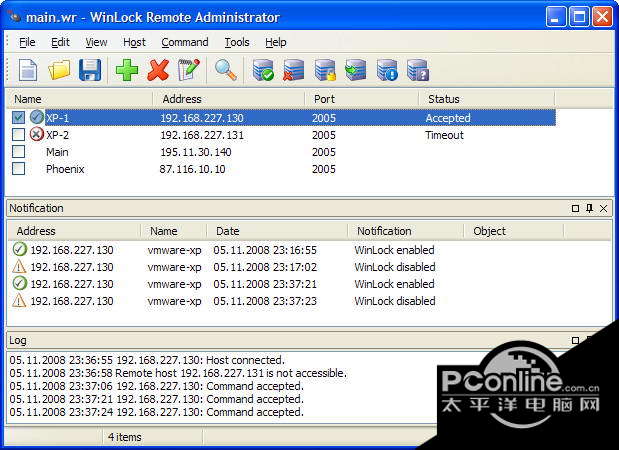
Task: Open the Command menu
Action: tap(185, 42)
